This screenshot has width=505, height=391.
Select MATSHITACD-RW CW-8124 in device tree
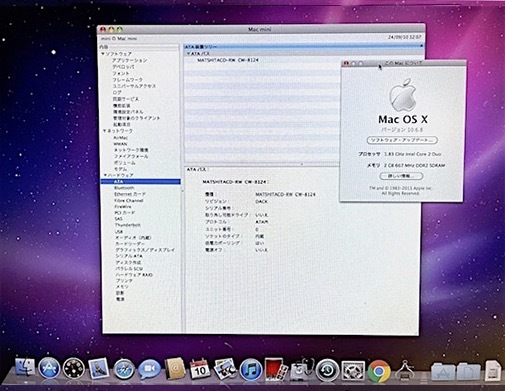pyautogui.click(x=228, y=60)
